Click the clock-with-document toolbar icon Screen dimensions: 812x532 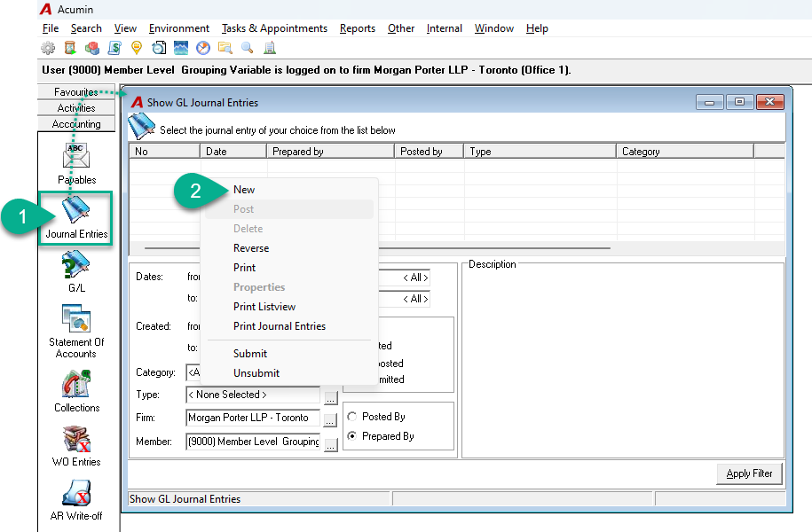tap(159, 48)
